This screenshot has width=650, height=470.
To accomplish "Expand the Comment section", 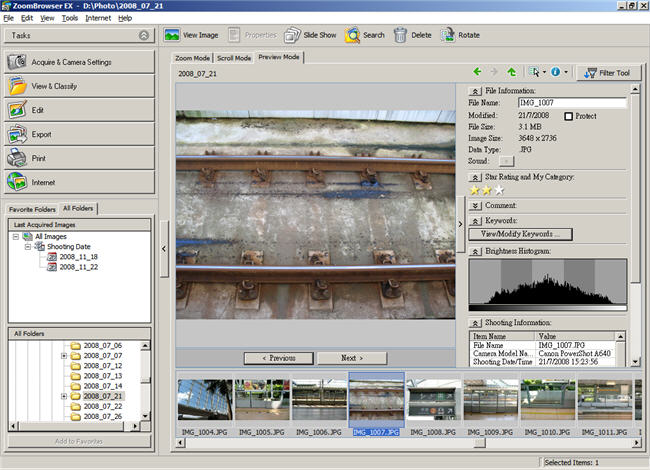I will (x=476, y=205).
